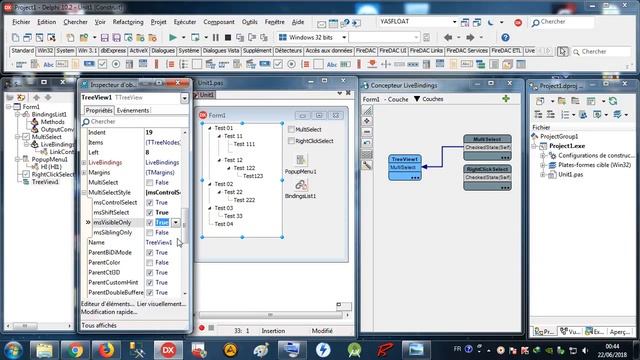Viewport: 640px width, 360px height.
Task: Click the object inspector's vertical scrollbar thumb
Action: (185, 225)
